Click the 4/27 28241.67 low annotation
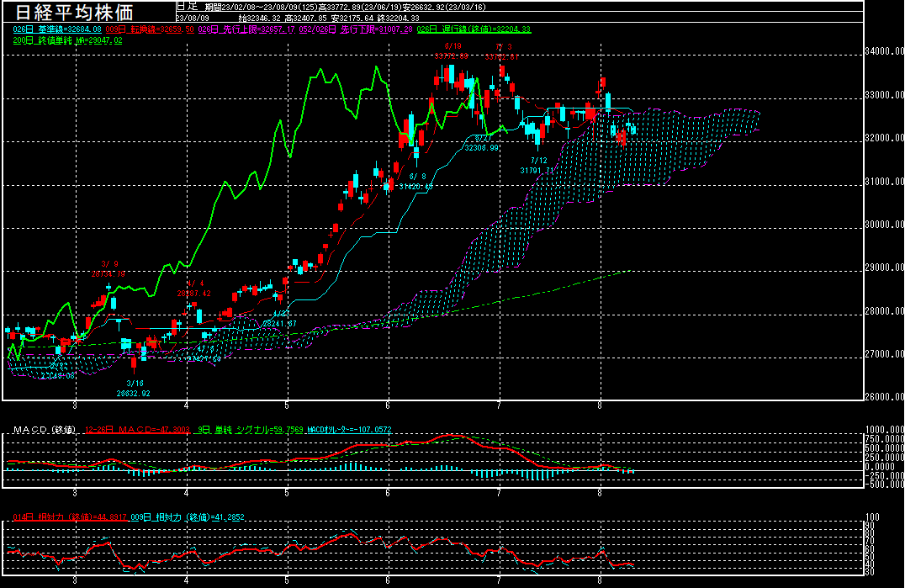Screen dimensions: 905x588 click(x=280, y=319)
